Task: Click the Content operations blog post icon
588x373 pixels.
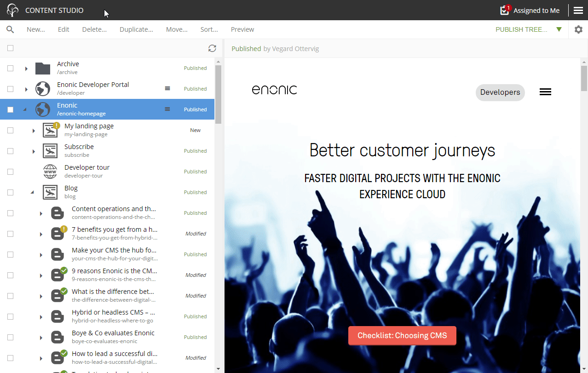Action: pyautogui.click(x=57, y=213)
